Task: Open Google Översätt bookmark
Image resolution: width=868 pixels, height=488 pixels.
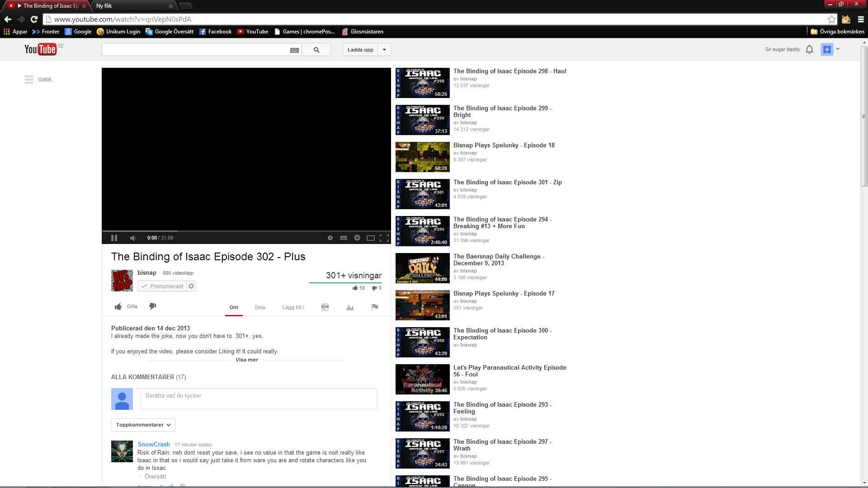Action: 170,32
